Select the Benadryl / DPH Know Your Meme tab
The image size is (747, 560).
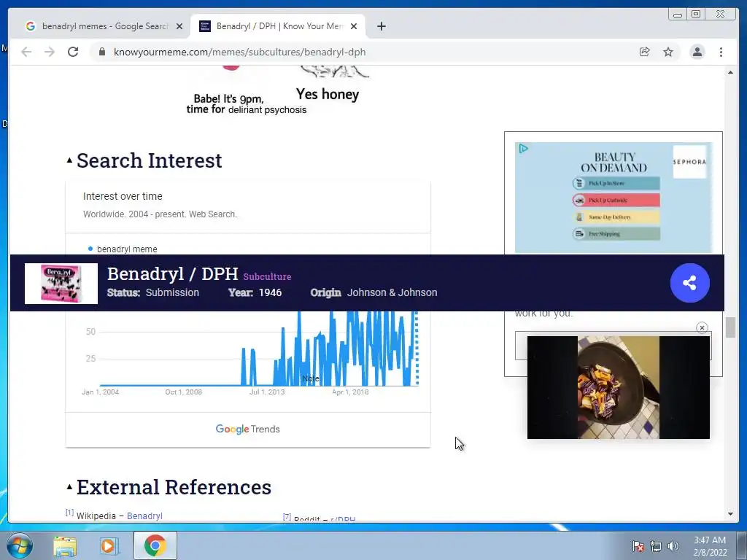[278, 26]
